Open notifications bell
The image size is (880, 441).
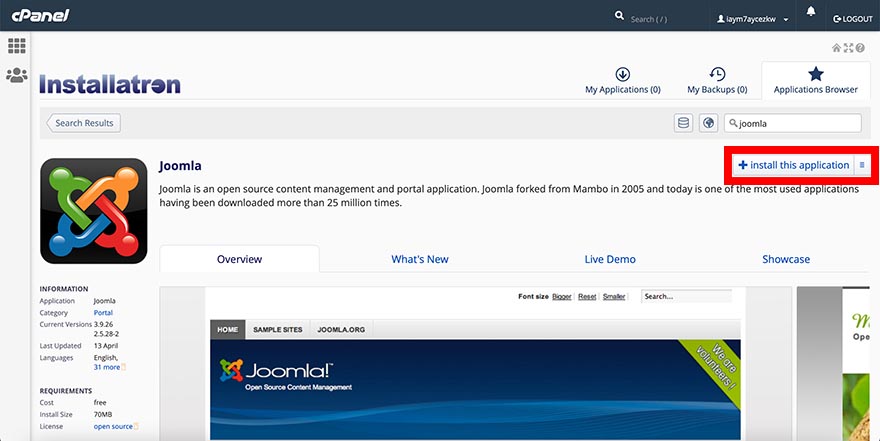pyautogui.click(x=810, y=12)
